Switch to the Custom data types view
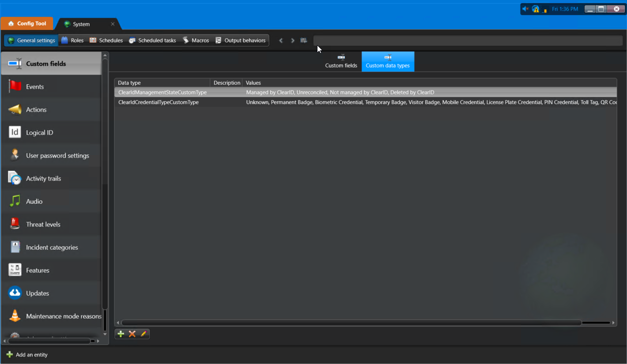 (388, 62)
